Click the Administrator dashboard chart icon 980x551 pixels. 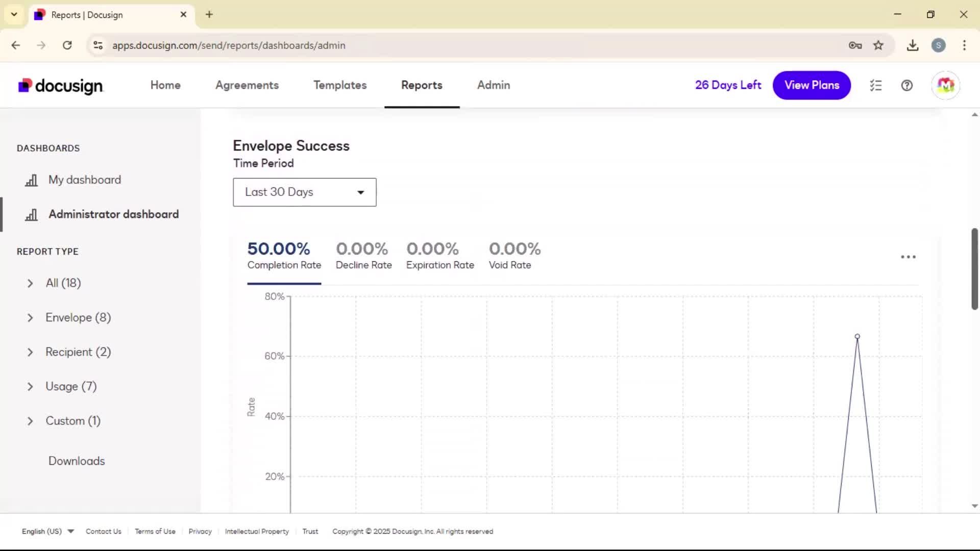click(32, 215)
